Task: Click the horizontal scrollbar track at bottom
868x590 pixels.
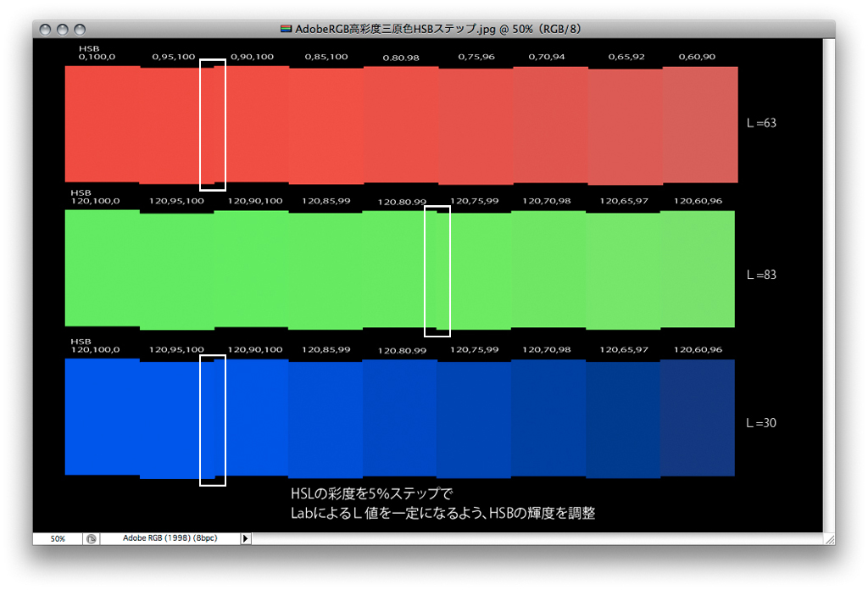Action: (534, 538)
